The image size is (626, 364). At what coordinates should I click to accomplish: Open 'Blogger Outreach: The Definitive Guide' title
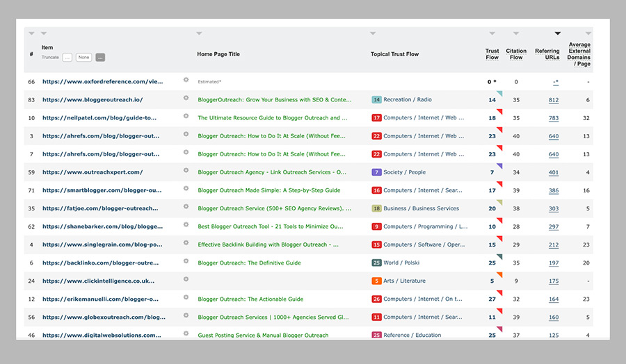pyautogui.click(x=249, y=263)
